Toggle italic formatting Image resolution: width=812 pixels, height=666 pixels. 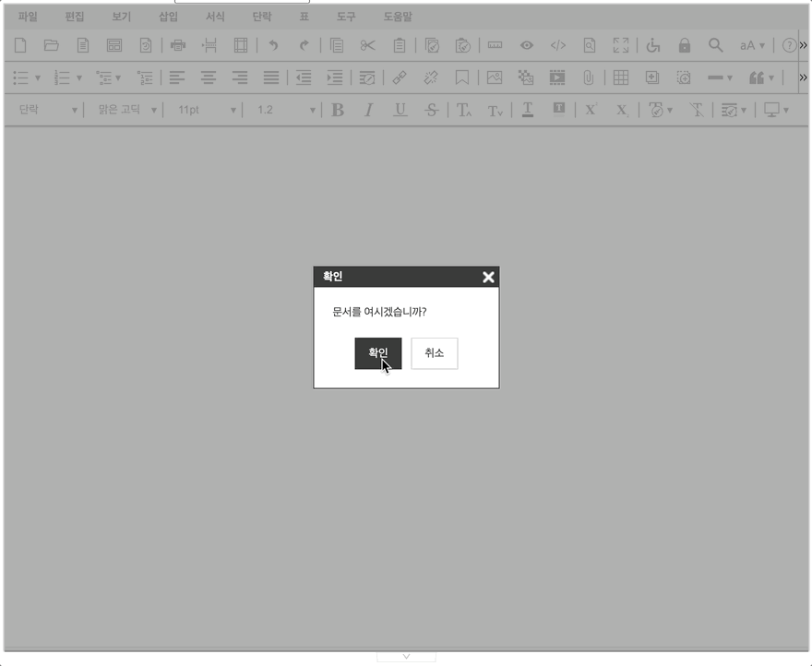coord(368,110)
